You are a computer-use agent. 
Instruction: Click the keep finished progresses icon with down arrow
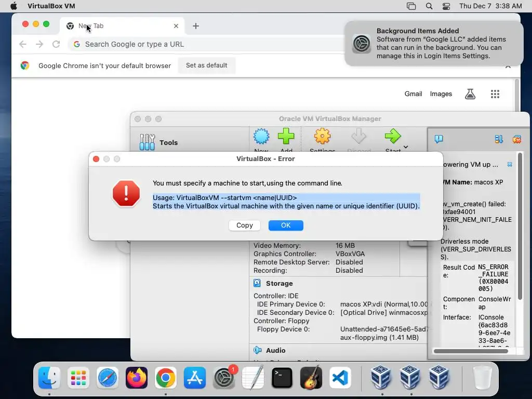tap(498, 139)
